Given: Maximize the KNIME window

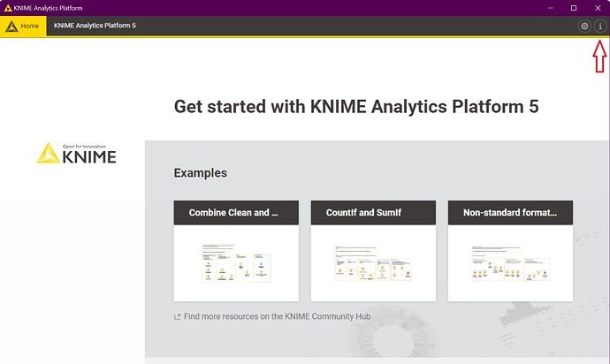Looking at the screenshot, I should click(x=573, y=8).
